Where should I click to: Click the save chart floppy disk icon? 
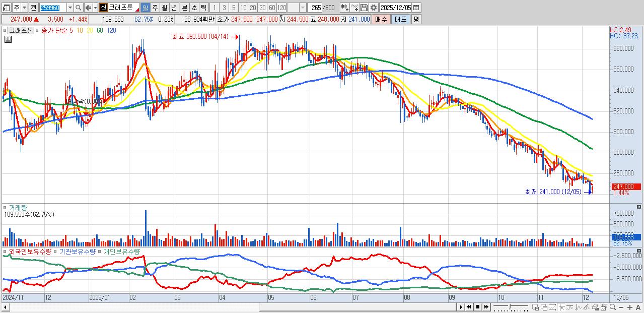coord(364,8)
